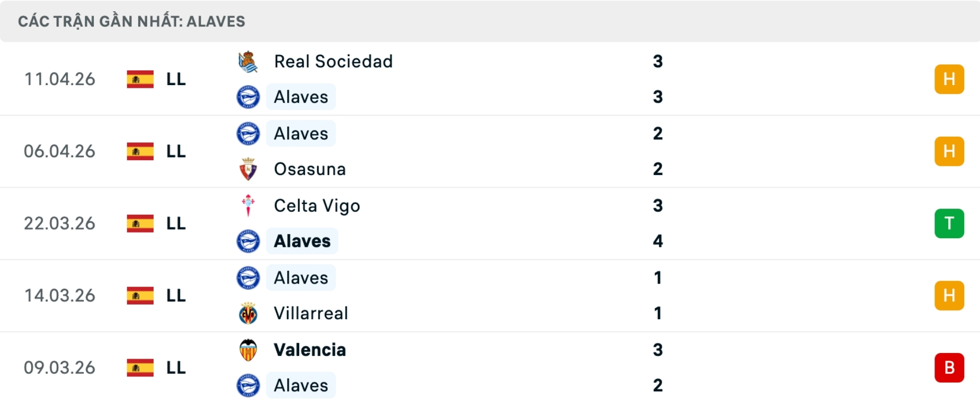Click Alaves crest in the 11.04.26 match
The width and height of the screenshot is (980, 404).
click(x=248, y=97)
